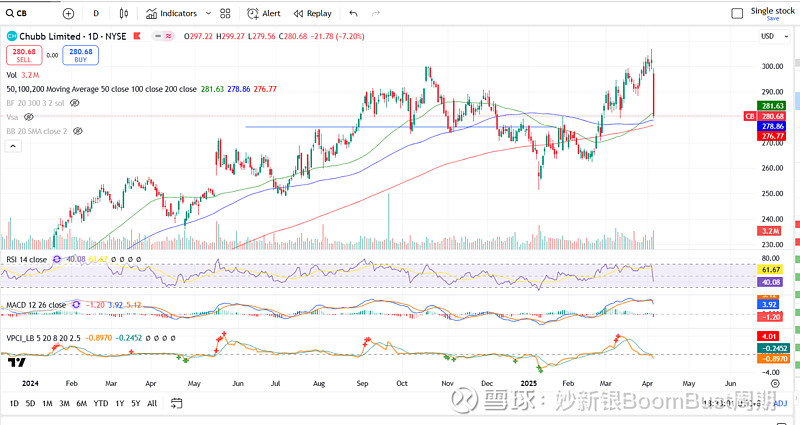Screen dimensions: 800x425
Task: Click the compare or add symbol plus icon
Action: tap(68, 14)
